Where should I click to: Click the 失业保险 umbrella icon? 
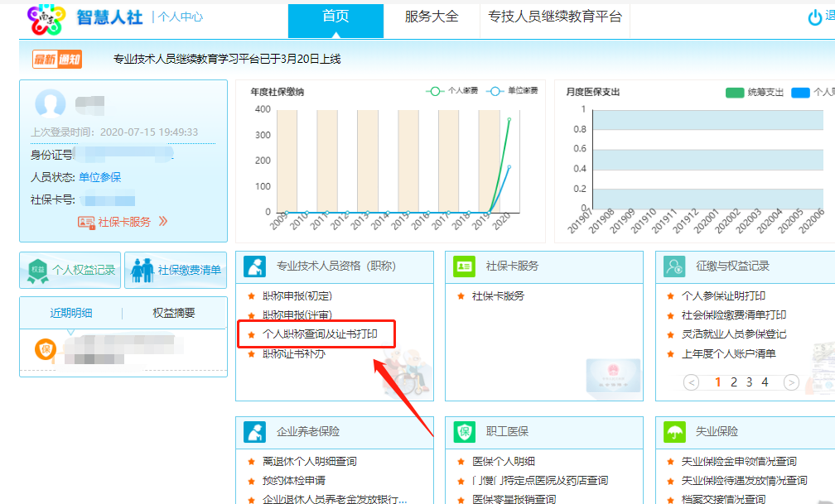click(674, 432)
